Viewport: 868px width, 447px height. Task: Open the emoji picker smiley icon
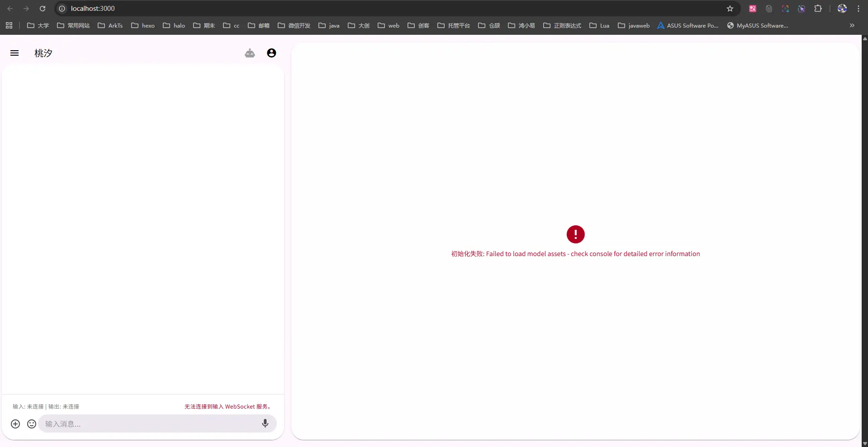(x=32, y=424)
